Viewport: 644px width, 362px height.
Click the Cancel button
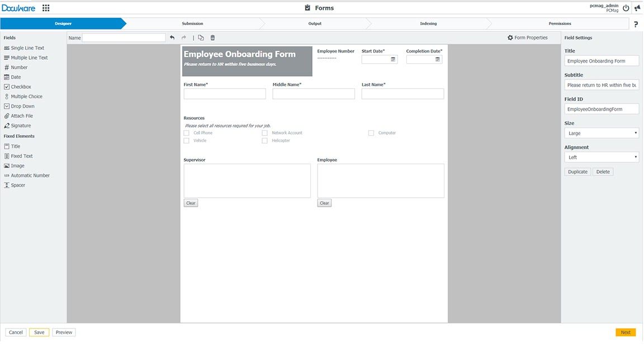click(16, 332)
